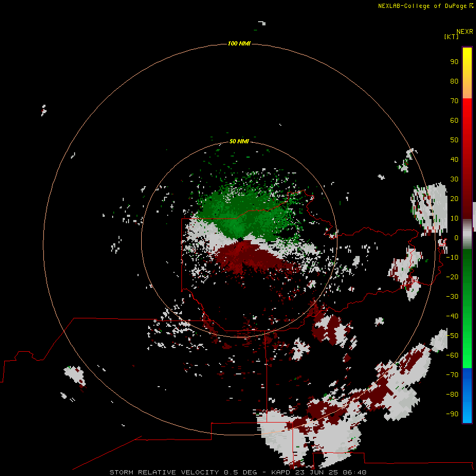The height and width of the screenshot is (476, 476).
Task: Click the 70 value on the velocity scale
Action: [454, 101]
